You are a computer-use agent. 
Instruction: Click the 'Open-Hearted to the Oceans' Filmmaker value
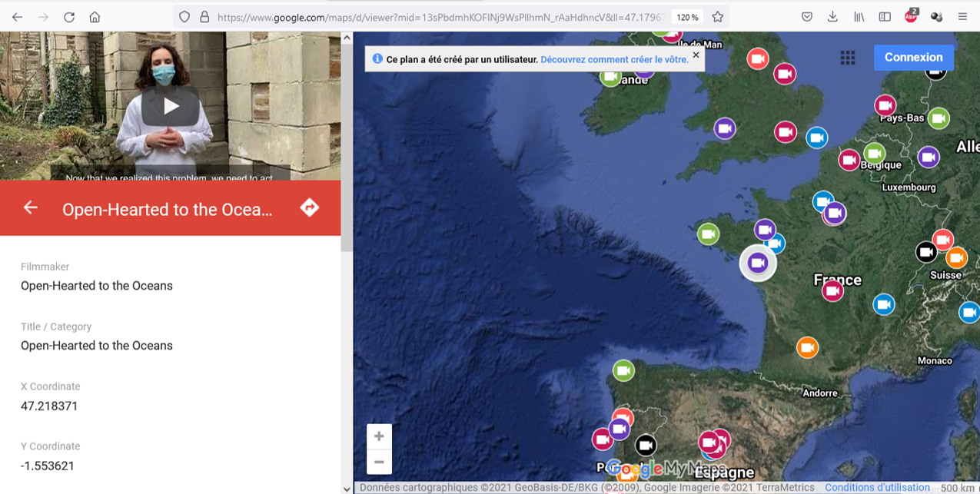[97, 286]
